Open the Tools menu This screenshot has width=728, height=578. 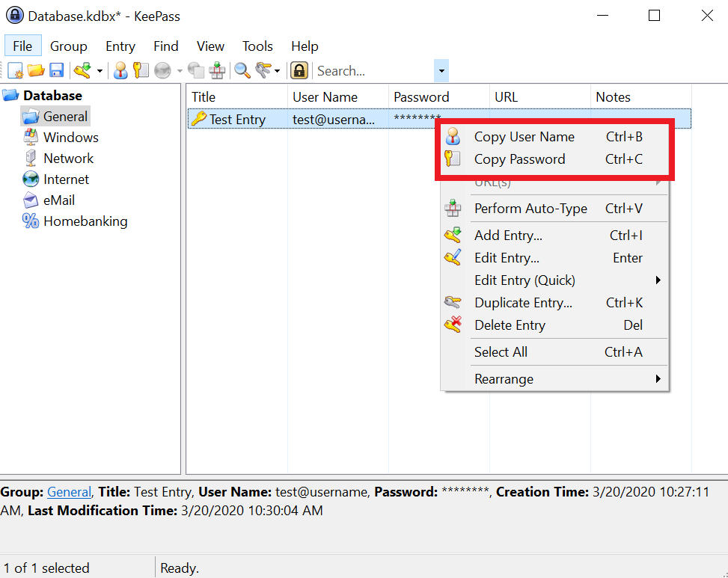pos(257,46)
